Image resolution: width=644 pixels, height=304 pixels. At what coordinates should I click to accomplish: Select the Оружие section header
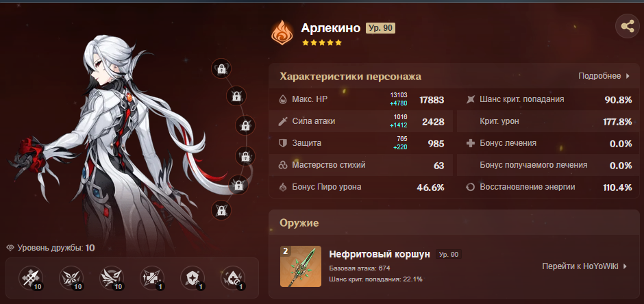click(x=299, y=223)
